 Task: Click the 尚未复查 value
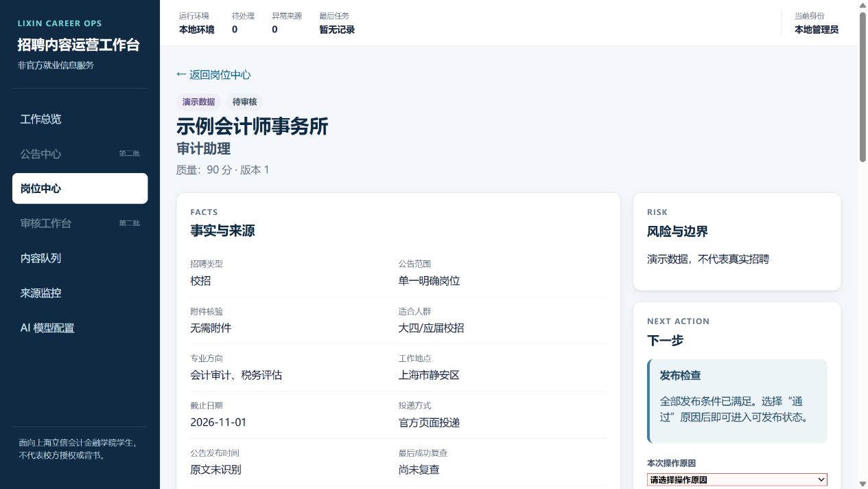[419, 470]
